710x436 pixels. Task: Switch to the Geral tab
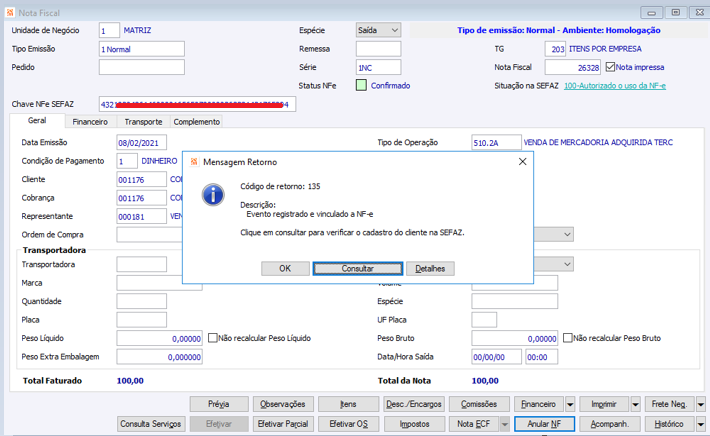click(x=37, y=120)
